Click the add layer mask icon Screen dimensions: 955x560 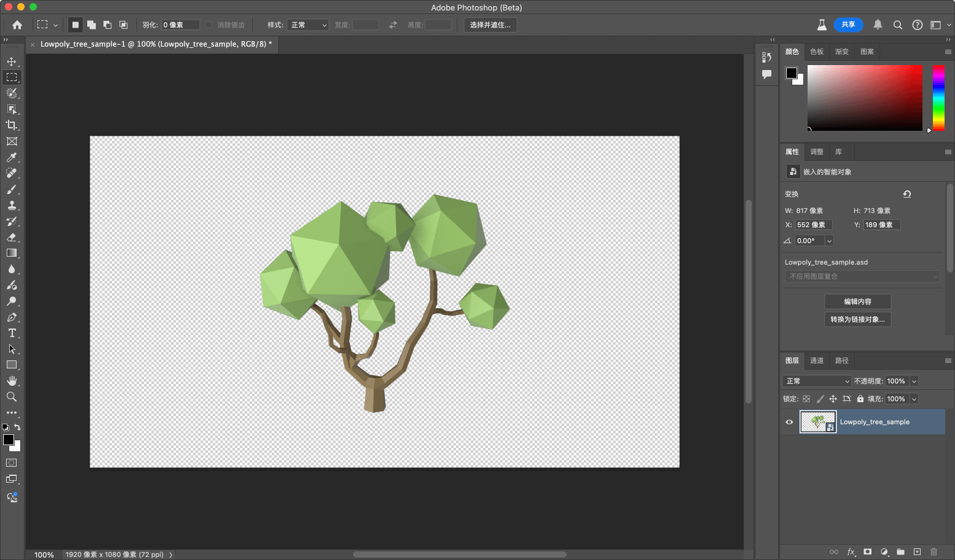point(867,551)
